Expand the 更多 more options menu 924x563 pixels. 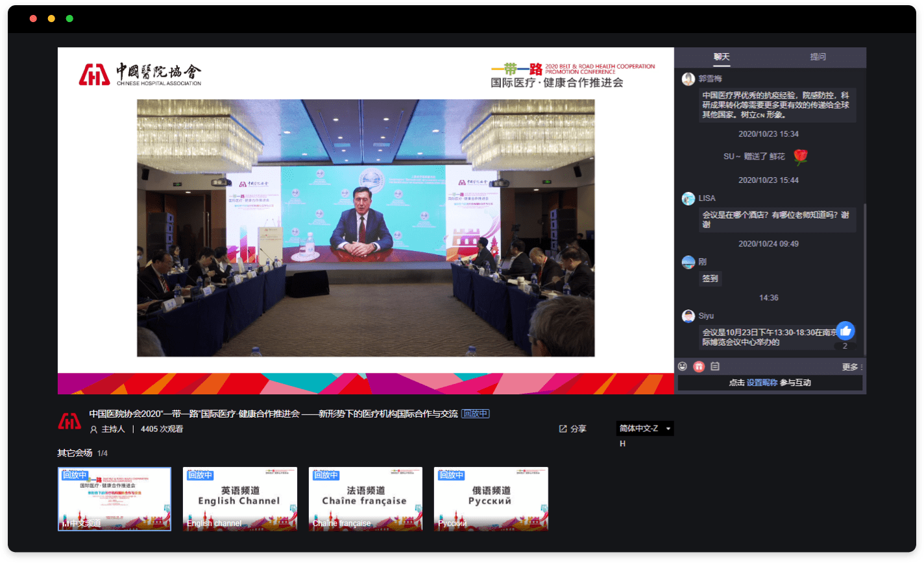[851, 367]
